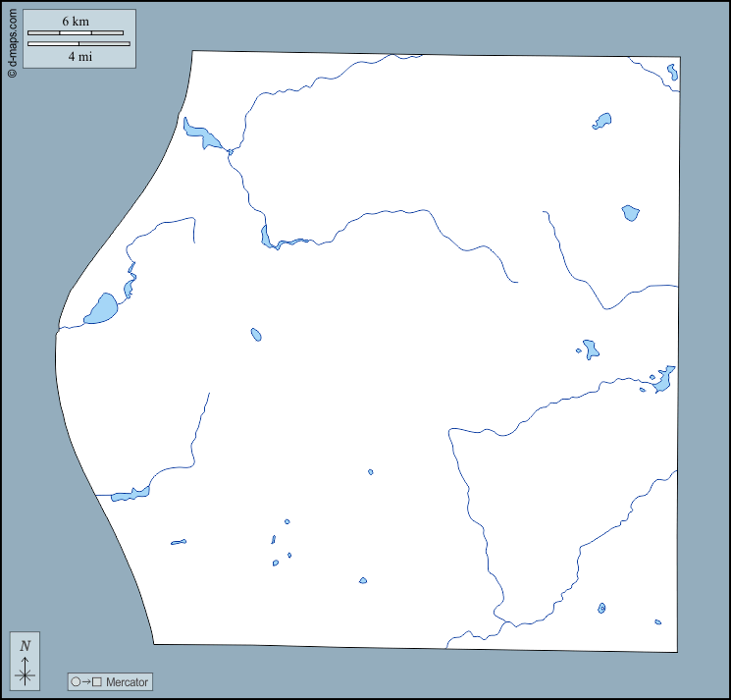
Task: Click the "6 km" scale label
Action: (x=76, y=22)
